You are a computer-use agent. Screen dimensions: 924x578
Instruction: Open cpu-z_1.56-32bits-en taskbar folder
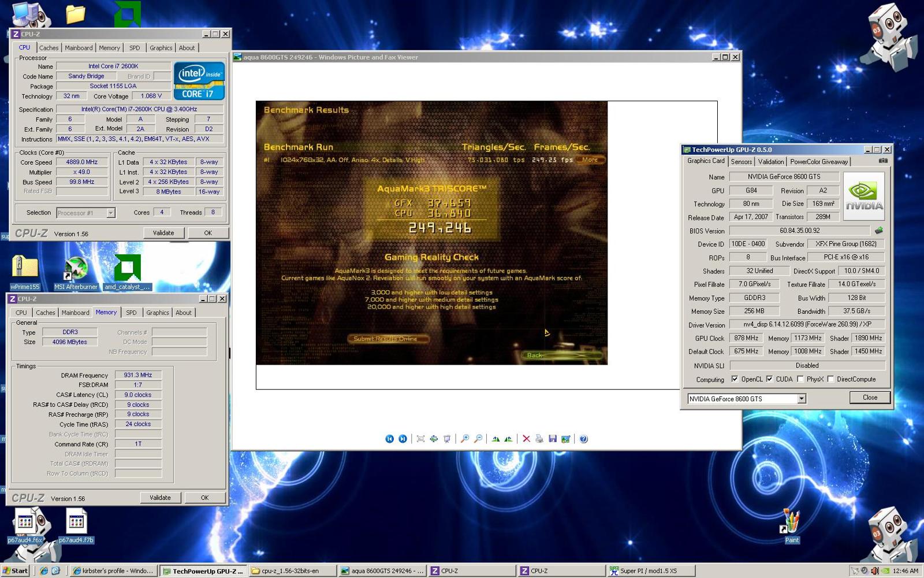click(x=292, y=570)
